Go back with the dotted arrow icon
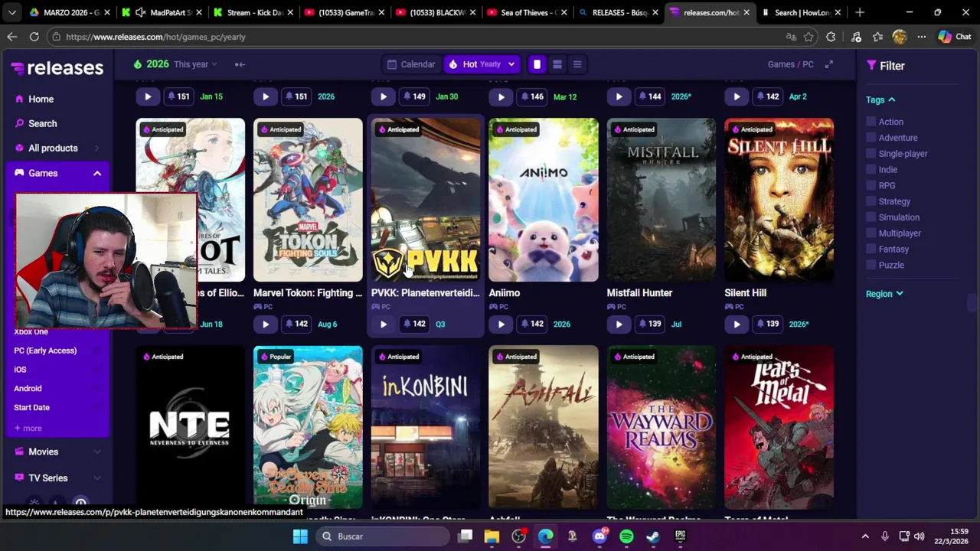Viewport: 980px width, 551px height. [240, 64]
